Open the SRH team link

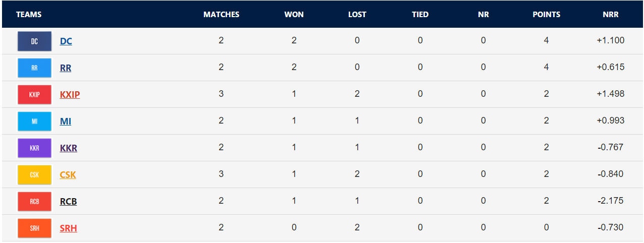coord(69,228)
